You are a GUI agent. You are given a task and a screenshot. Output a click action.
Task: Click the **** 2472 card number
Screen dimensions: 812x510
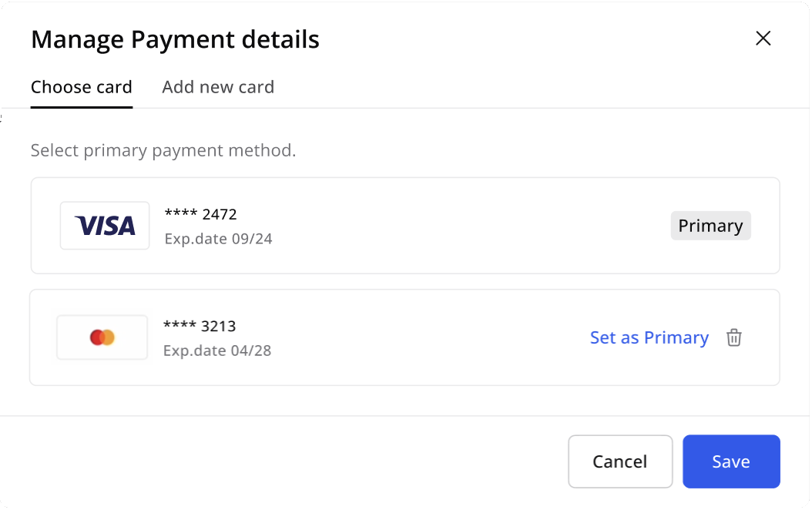[201, 214]
